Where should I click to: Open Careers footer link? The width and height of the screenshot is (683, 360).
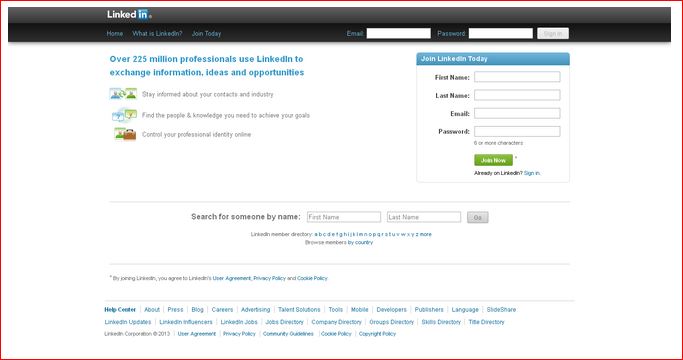point(222,309)
